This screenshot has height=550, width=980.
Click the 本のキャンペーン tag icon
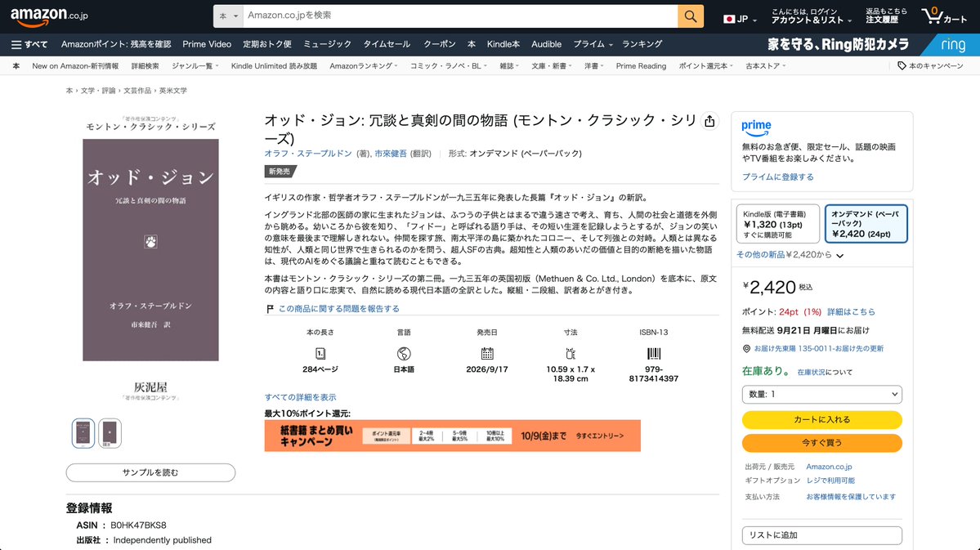pos(902,65)
